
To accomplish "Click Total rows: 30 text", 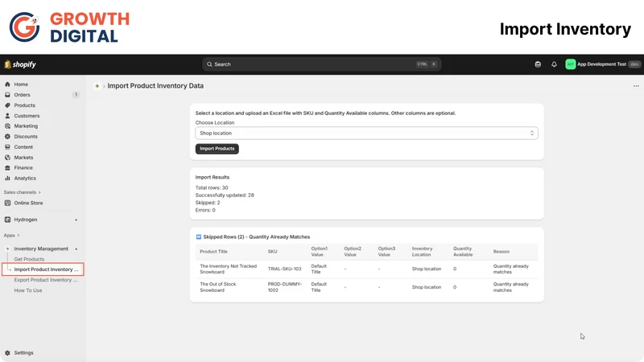I will [x=212, y=187].
